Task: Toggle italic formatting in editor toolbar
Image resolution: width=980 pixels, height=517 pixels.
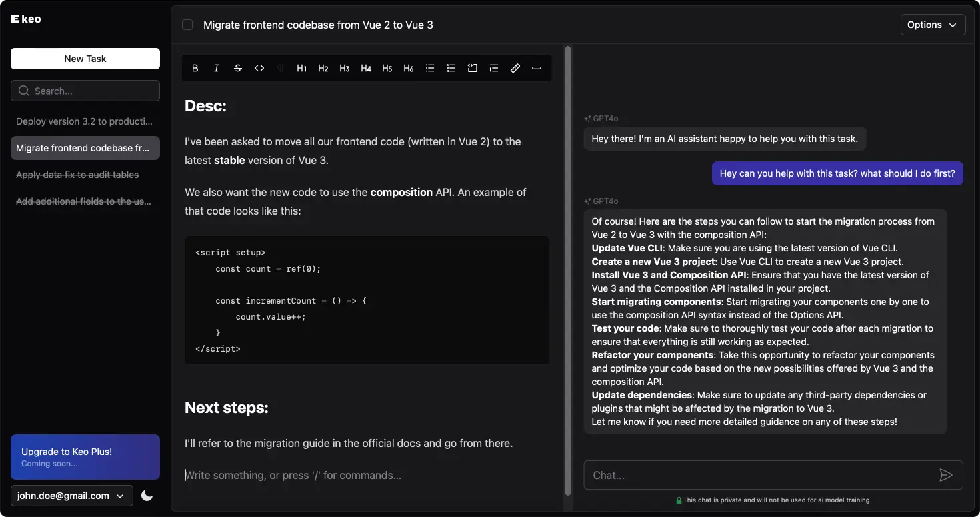Action: pos(217,68)
